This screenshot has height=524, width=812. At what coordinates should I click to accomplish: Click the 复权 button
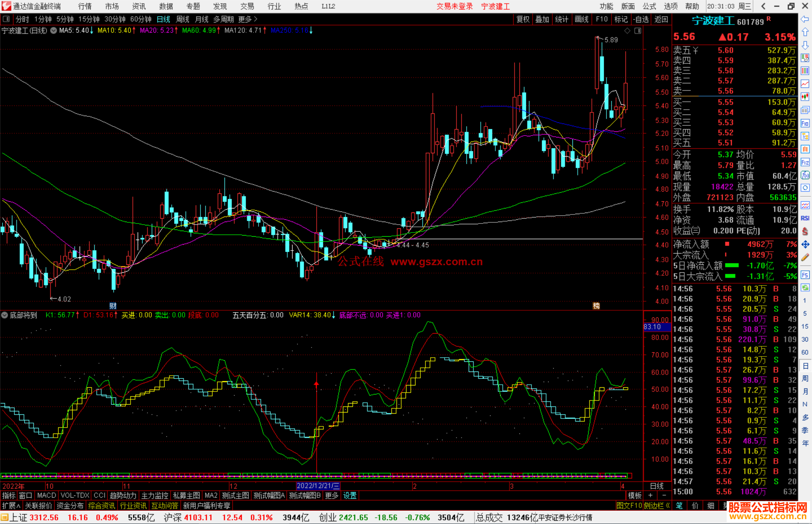[x=523, y=19]
